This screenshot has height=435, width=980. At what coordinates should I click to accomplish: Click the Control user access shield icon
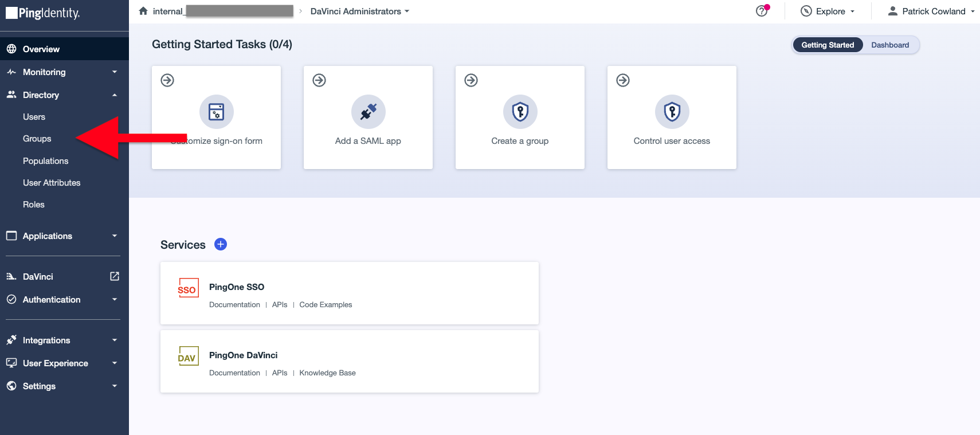point(672,112)
